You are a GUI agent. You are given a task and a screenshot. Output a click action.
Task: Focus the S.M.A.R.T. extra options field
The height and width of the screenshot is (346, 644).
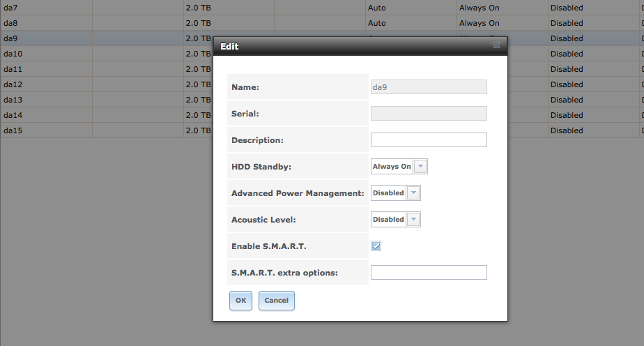click(x=429, y=273)
